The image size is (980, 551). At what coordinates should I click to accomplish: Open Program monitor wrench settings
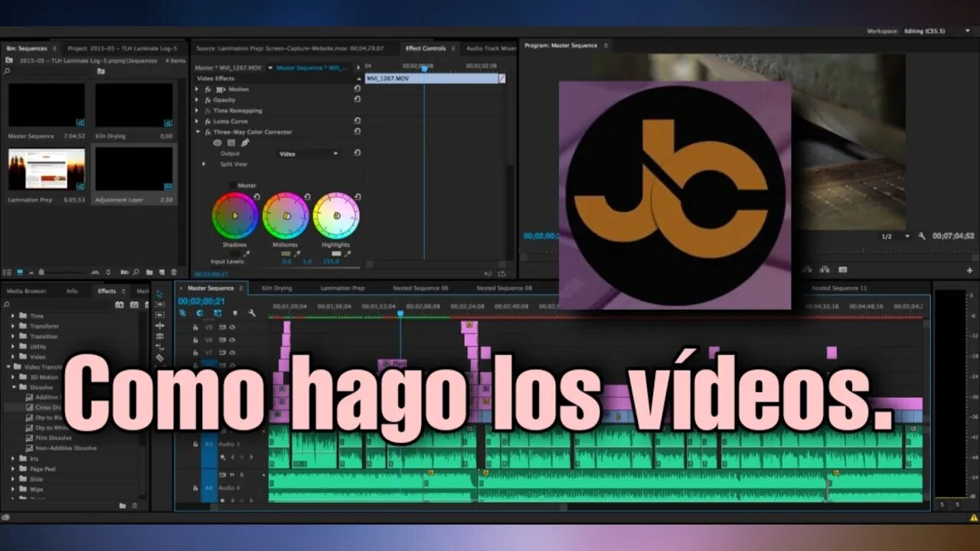click(x=923, y=236)
